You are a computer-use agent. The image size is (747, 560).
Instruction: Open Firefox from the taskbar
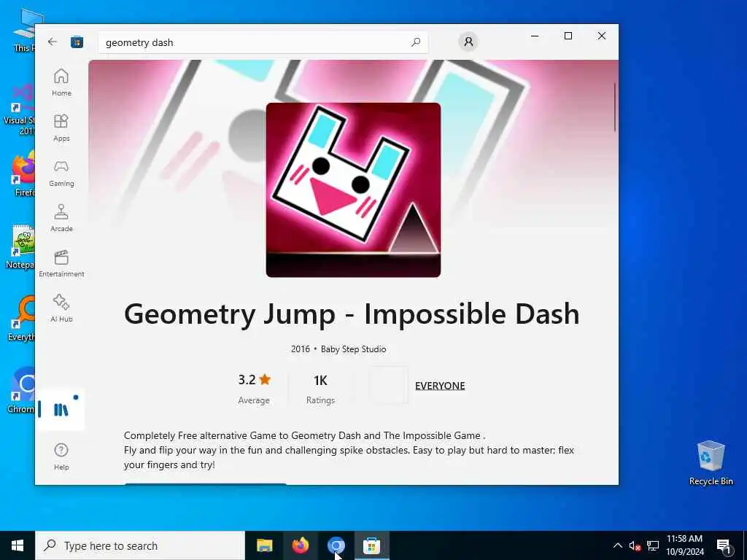coord(300,545)
